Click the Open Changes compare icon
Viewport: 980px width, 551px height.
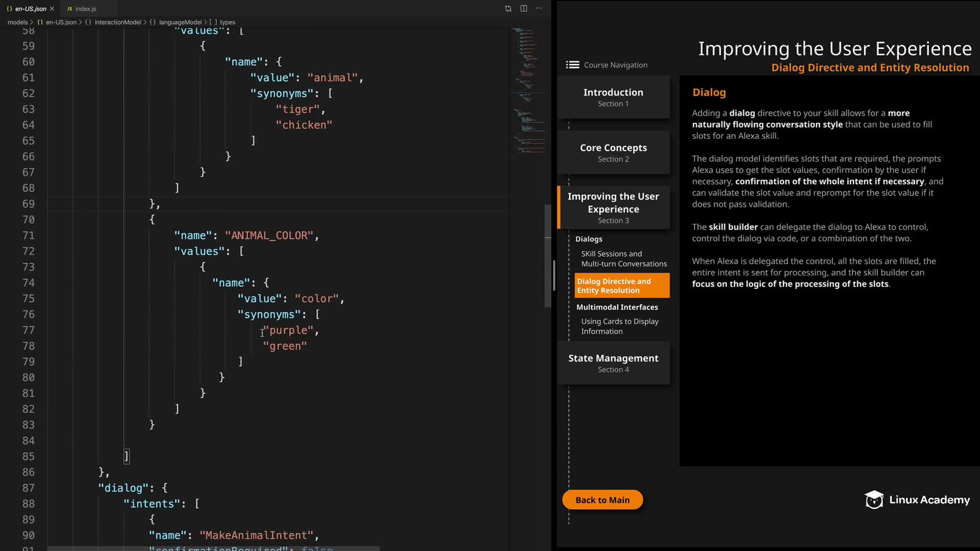[x=508, y=9]
